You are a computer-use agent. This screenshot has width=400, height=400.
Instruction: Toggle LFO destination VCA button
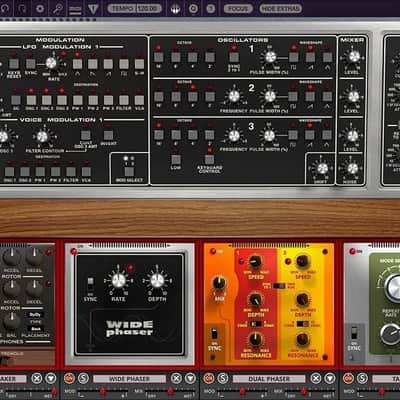click(x=139, y=100)
